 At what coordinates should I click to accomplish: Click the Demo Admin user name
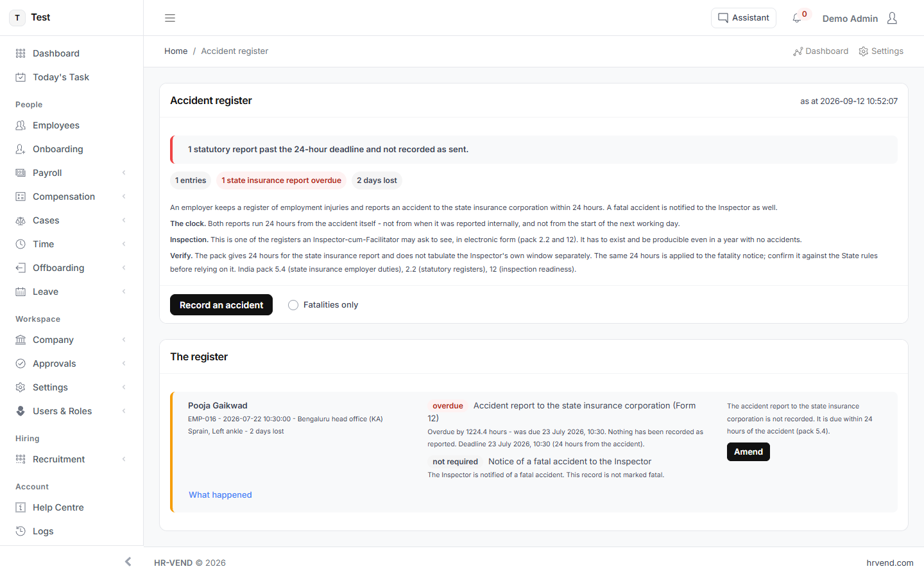coord(850,19)
